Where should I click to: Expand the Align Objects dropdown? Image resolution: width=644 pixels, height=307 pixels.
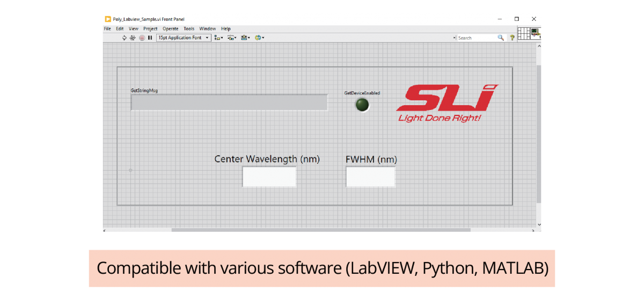(x=218, y=38)
